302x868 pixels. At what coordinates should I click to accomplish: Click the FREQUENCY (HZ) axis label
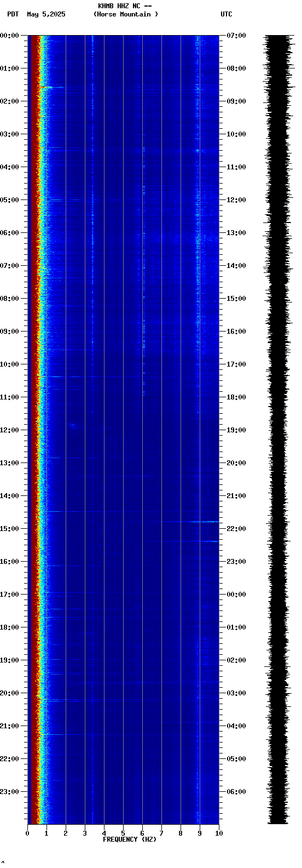click(x=130, y=840)
